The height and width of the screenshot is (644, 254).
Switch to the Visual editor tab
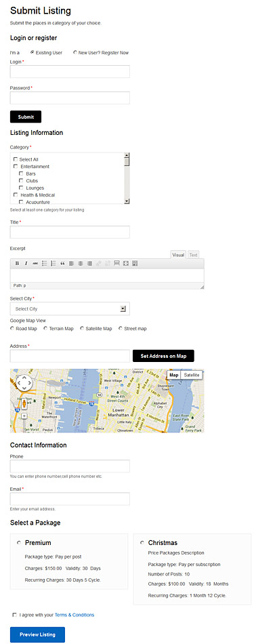coord(178,255)
